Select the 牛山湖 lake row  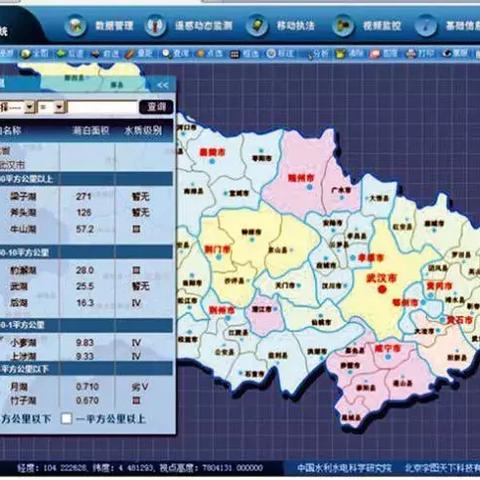(x=87, y=229)
